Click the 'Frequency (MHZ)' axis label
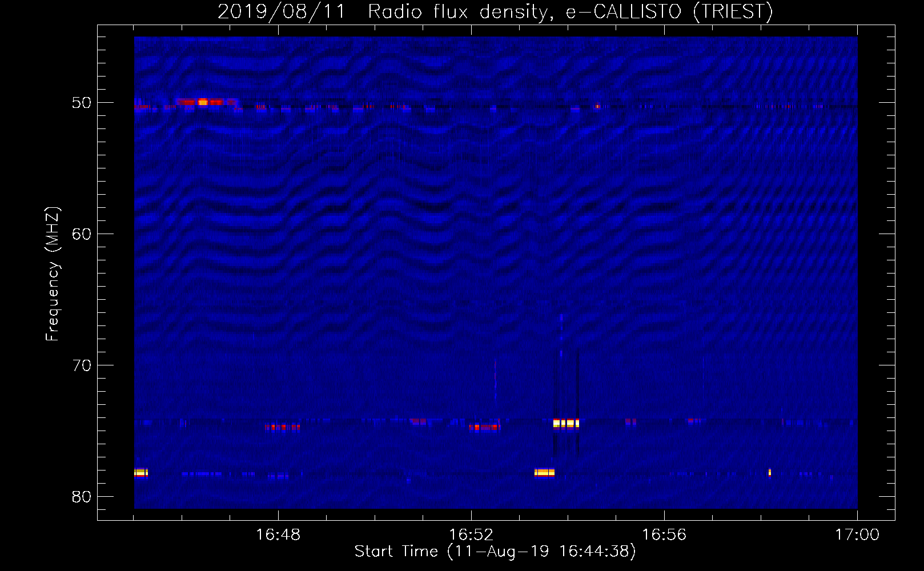924x571 pixels. point(52,274)
